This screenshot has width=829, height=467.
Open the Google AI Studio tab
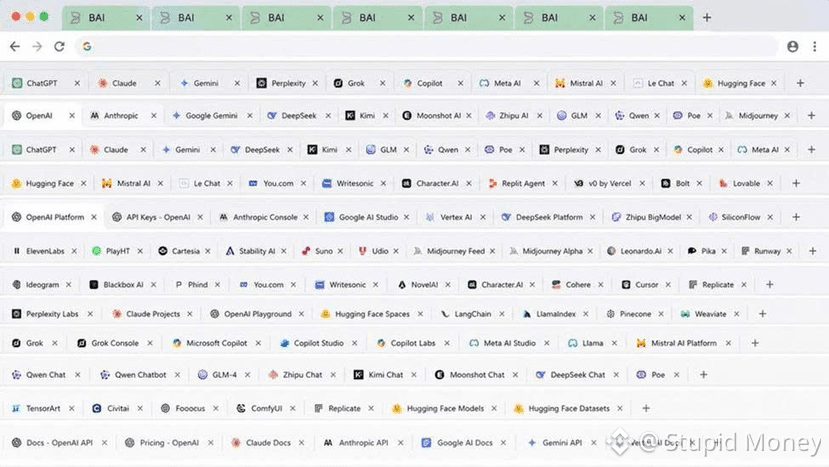click(367, 217)
